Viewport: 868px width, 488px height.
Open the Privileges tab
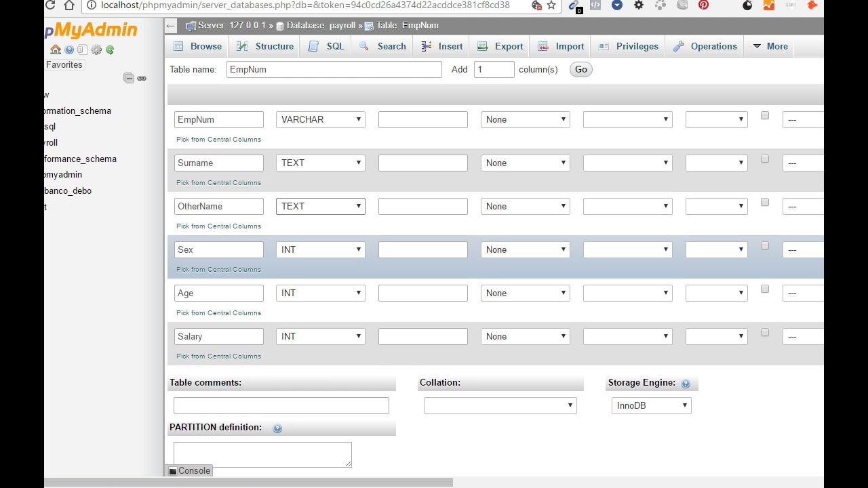[629, 46]
